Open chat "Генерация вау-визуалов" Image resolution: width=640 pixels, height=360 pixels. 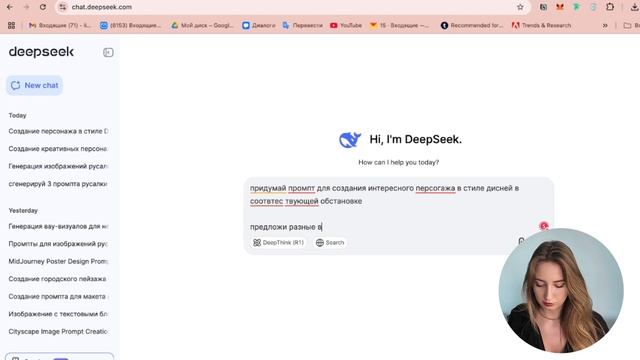click(x=58, y=226)
